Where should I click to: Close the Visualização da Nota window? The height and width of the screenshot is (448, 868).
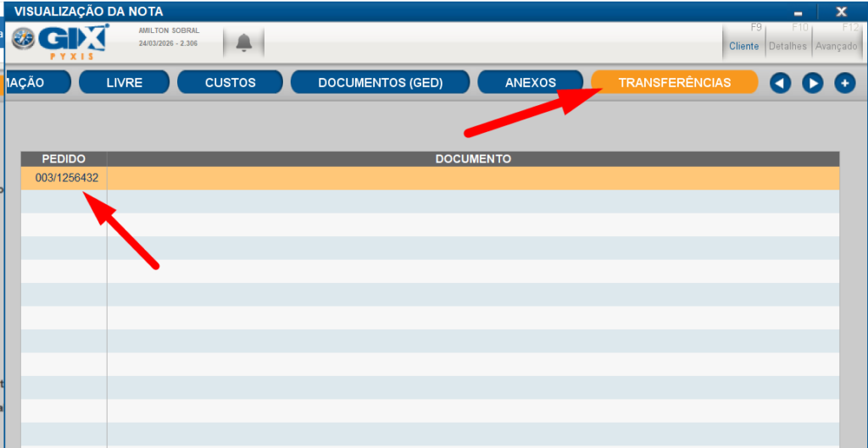click(841, 12)
